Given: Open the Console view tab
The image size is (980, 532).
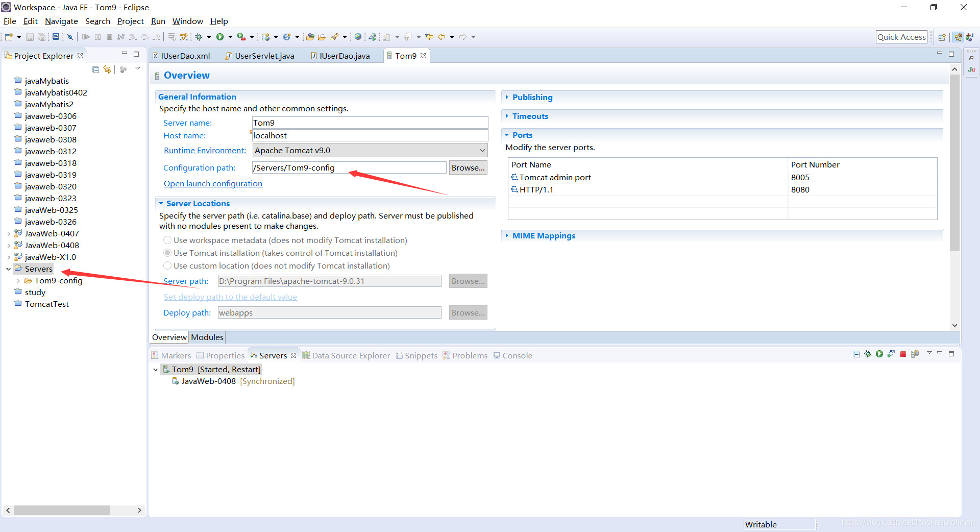Looking at the screenshot, I should pos(513,355).
